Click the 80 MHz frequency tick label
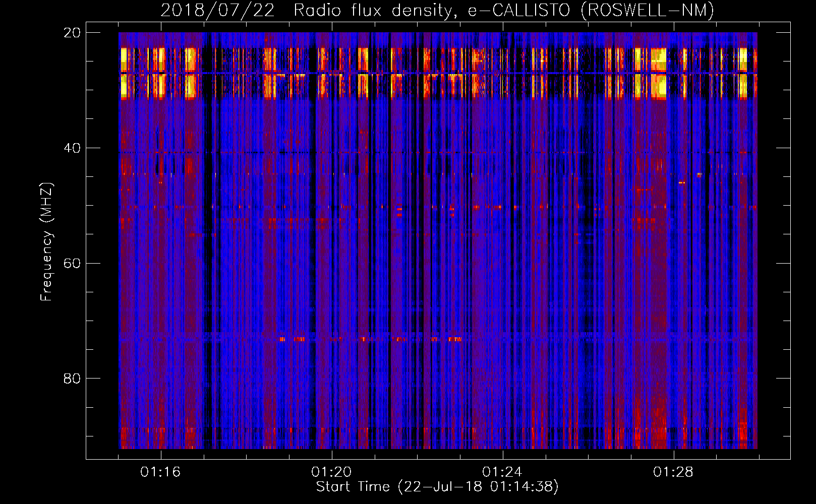Image resolution: width=816 pixels, height=504 pixels. tap(72, 379)
